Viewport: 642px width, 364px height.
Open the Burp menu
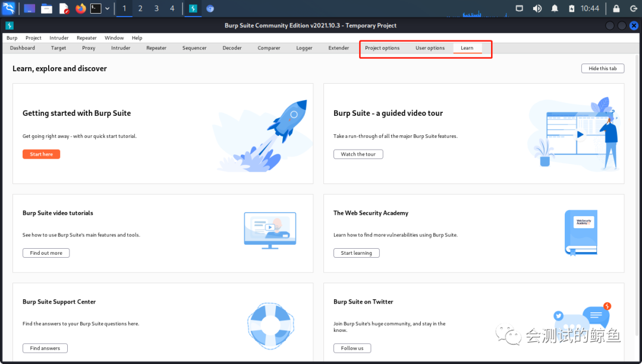(x=12, y=37)
